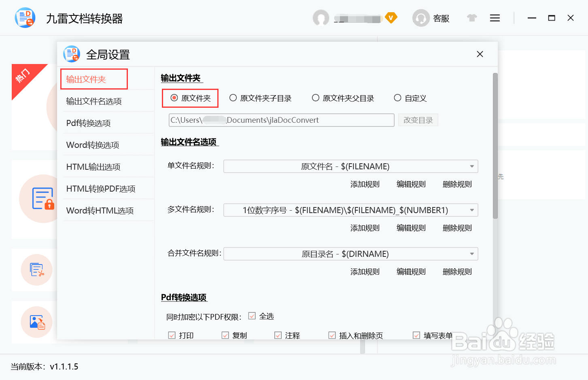Click the 九雷文档转换器 app logo
The height and width of the screenshot is (380, 588).
coord(25,18)
